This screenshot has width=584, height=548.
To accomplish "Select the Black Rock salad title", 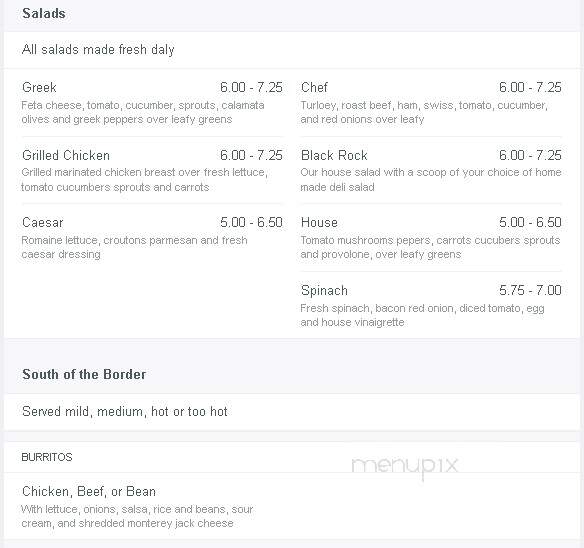I will point(334,155).
